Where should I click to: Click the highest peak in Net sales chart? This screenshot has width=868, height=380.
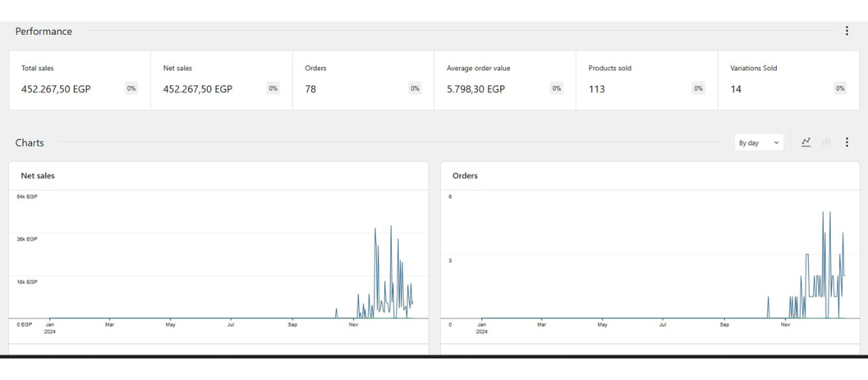391,226
